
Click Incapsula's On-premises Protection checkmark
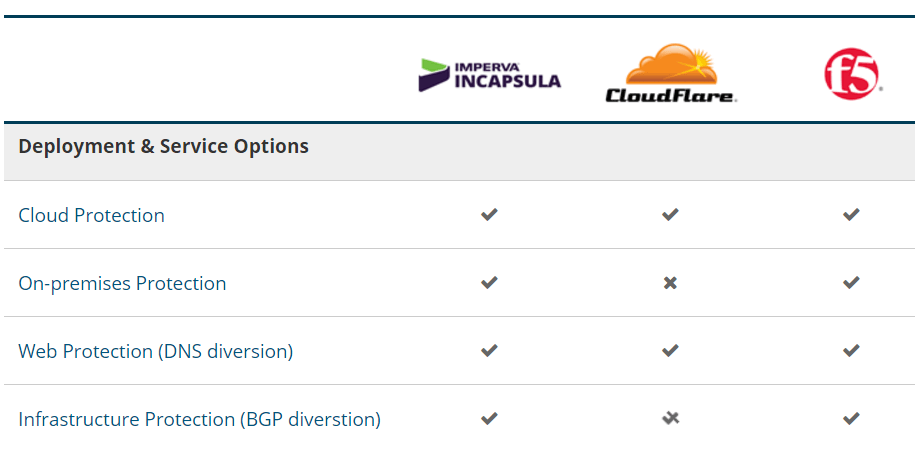[x=489, y=283]
